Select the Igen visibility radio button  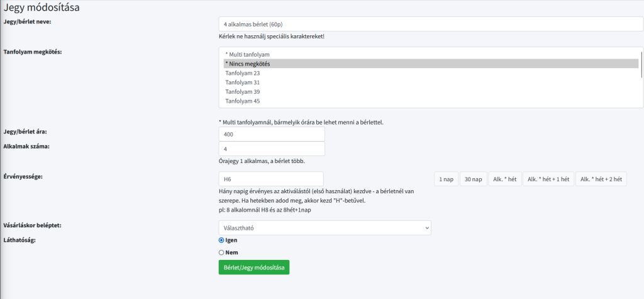221,240
